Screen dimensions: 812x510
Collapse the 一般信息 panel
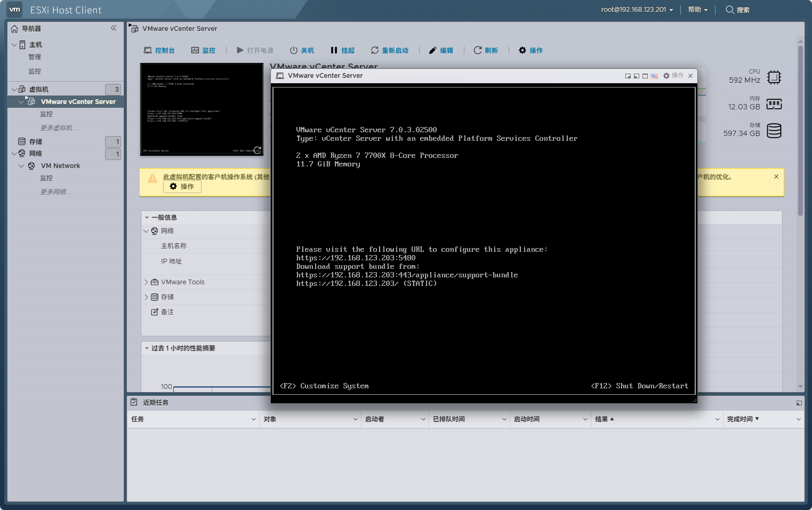(147, 218)
